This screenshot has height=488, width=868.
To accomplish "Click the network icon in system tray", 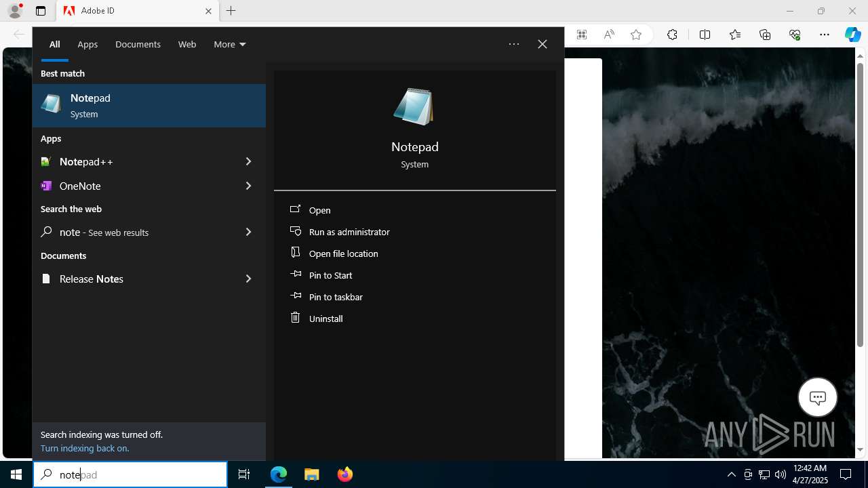I will point(764,474).
